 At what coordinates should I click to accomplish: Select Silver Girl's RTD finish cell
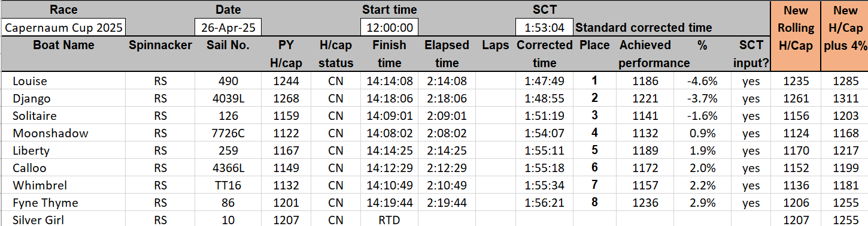389,219
